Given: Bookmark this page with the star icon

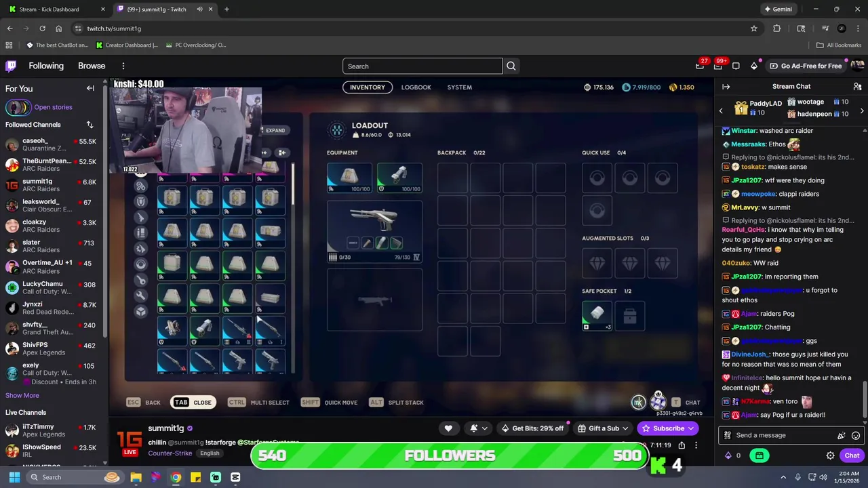Looking at the screenshot, I should click(753, 28).
